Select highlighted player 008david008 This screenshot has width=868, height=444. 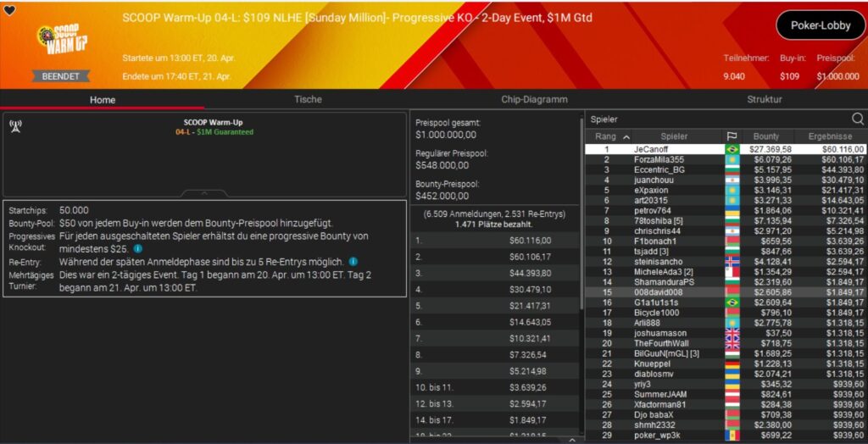[x=726, y=292]
